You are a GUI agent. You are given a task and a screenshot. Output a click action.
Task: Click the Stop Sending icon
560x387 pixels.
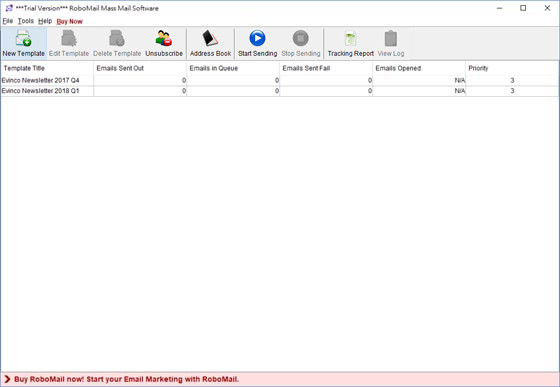pyautogui.click(x=301, y=38)
